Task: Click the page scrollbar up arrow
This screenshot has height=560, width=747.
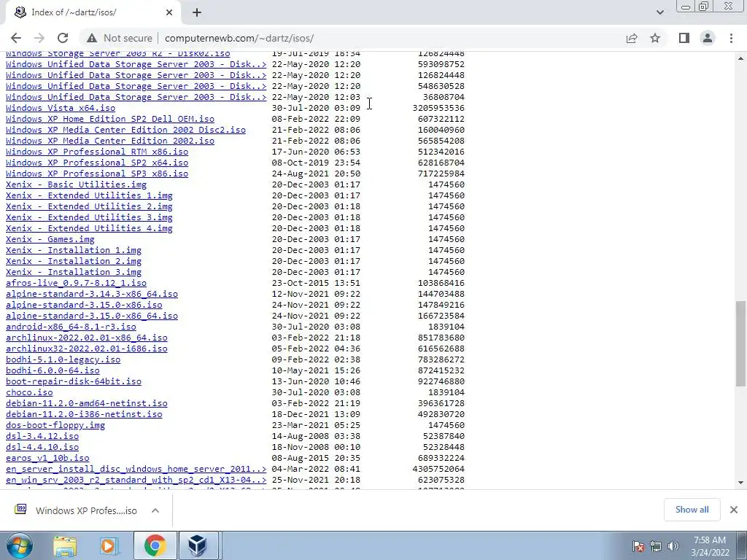Action: [x=741, y=58]
